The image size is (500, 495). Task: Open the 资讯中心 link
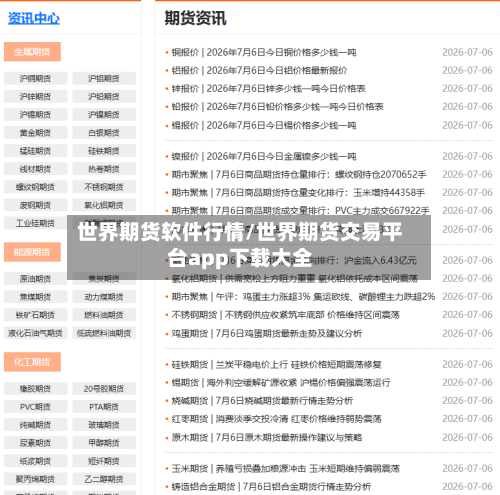point(34,18)
